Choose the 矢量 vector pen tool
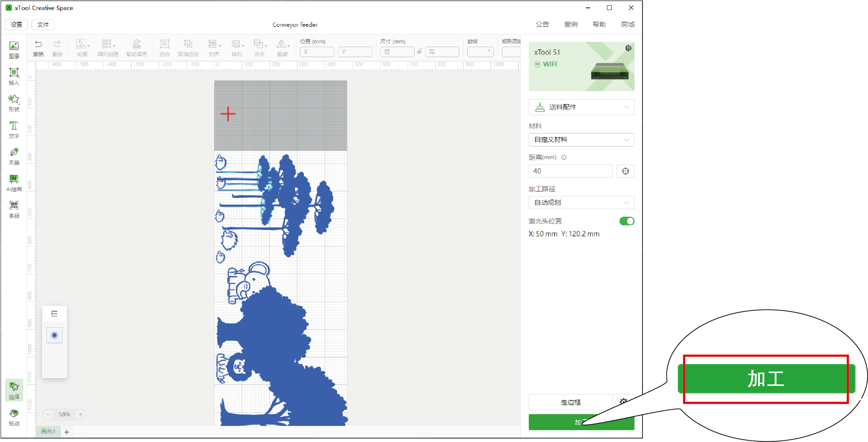 (x=14, y=156)
